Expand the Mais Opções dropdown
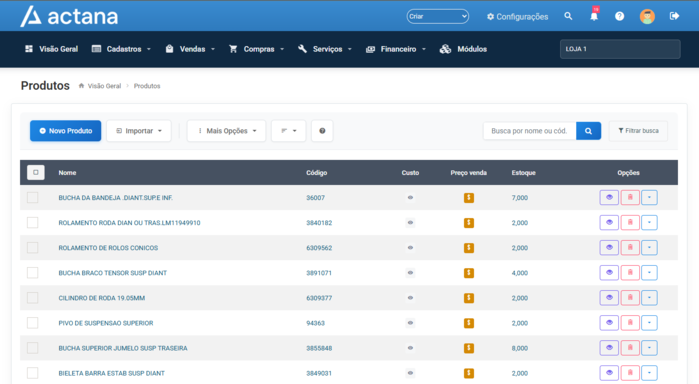Screen dimensions: 699x384 pyautogui.click(x=226, y=131)
